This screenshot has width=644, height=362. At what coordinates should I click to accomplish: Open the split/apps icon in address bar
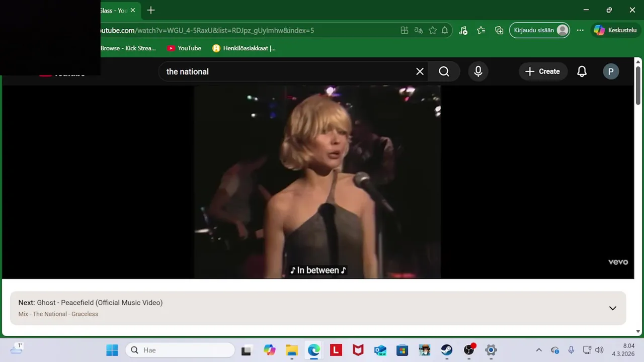[x=404, y=30]
